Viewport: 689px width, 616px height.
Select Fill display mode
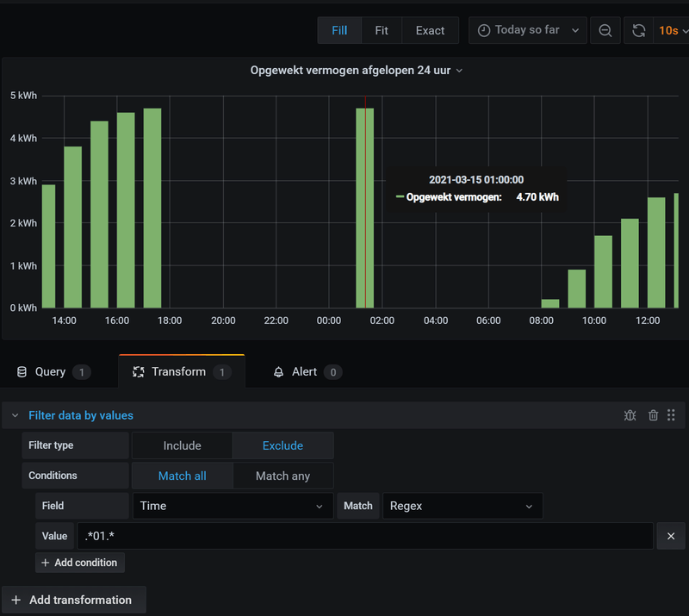(339, 30)
